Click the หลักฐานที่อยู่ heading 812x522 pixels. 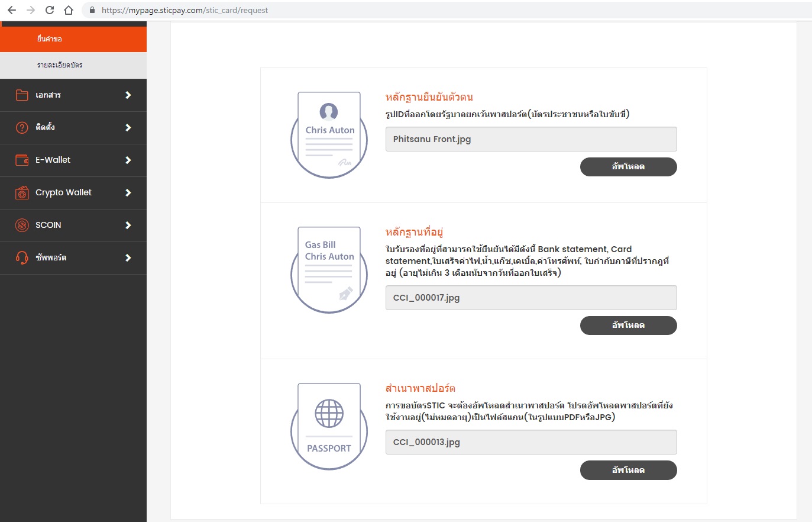pos(414,232)
